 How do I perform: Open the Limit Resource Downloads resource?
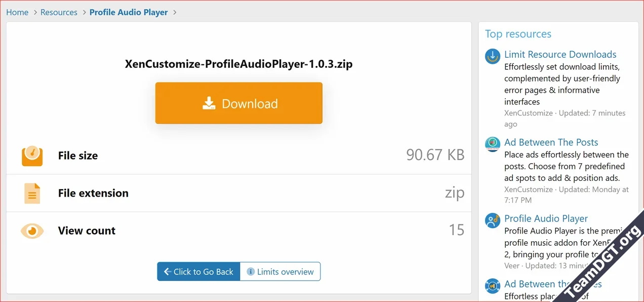560,54
